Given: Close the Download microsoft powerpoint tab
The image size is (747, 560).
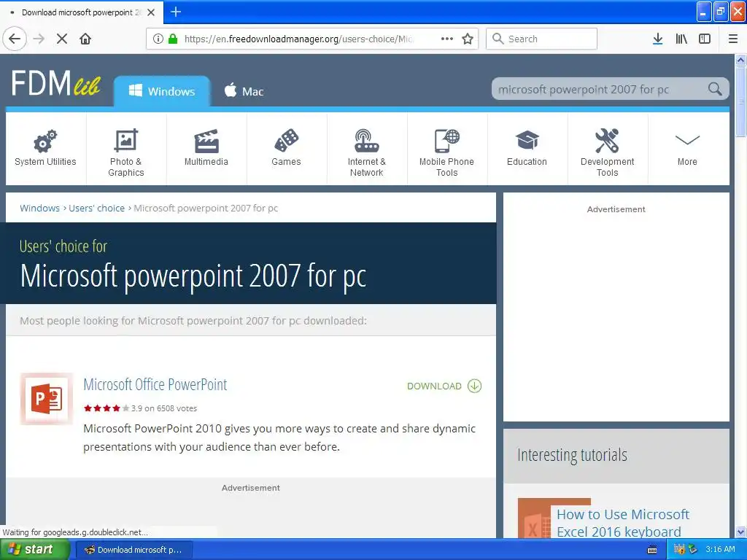Looking at the screenshot, I should [151, 12].
